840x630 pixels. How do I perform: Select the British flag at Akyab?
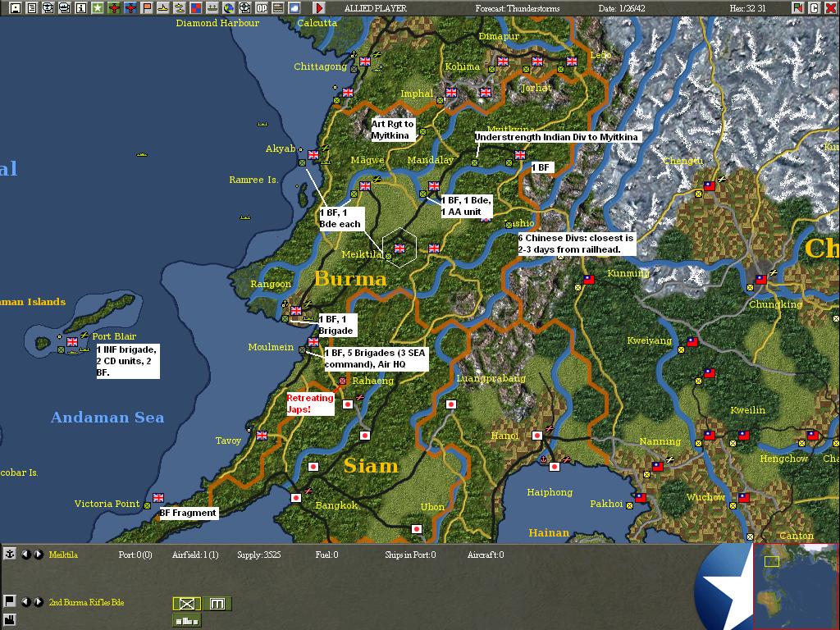313,155
